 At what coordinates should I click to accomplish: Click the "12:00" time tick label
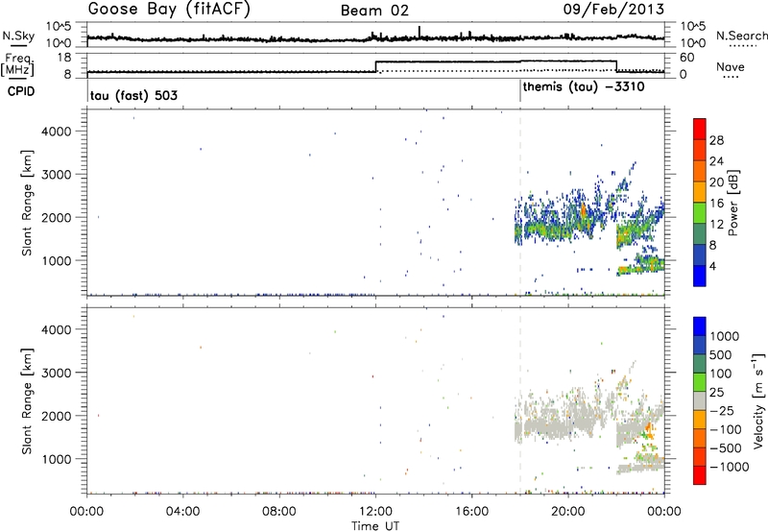tap(375, 512)
